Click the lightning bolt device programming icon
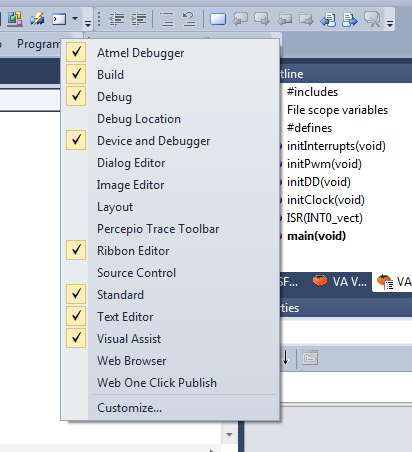This screenshot has height=452, width=412. tap(37, 19)
